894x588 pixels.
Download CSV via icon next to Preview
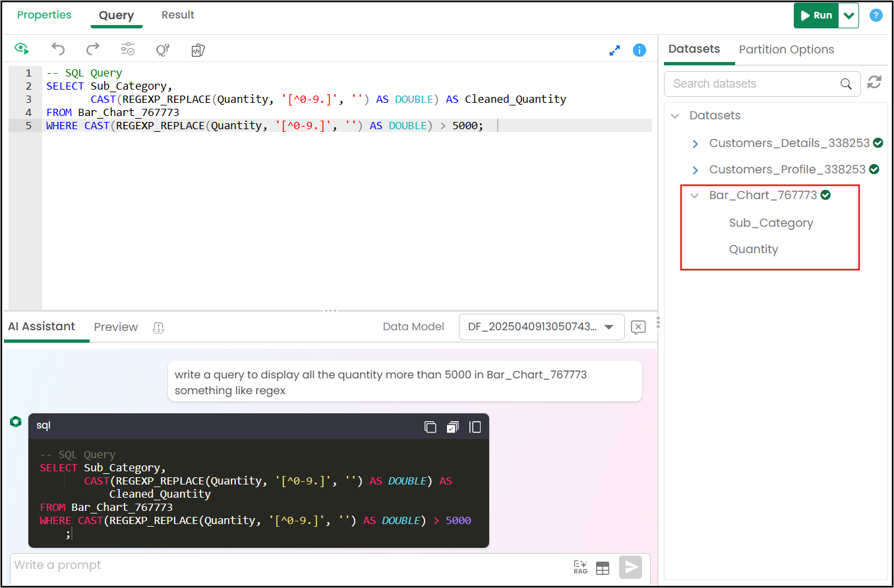coord(158,327)
